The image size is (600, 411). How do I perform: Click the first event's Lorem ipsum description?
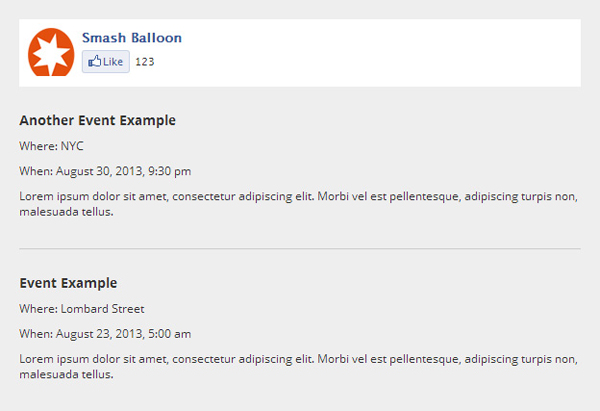click(x=298, y=197)
